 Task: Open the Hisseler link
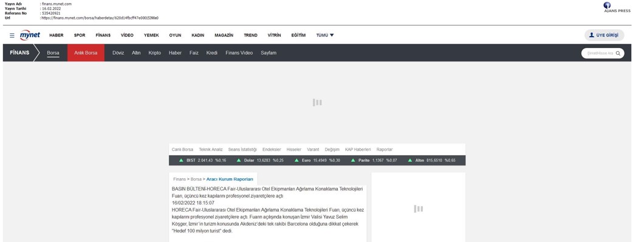click(x=293, y=150)
